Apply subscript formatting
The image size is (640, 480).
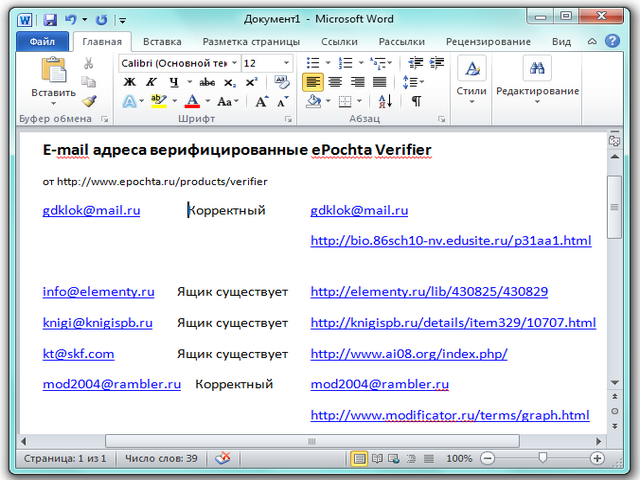point(230,83)
